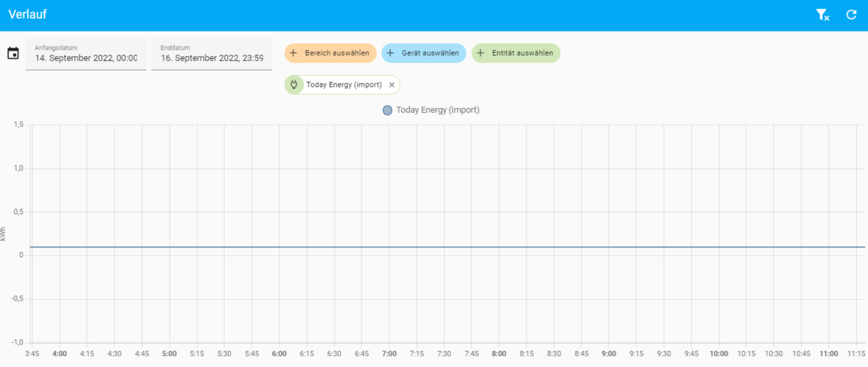This screenshot has height=367, width=868.
Task: Click the power plug icon in the entity chip
Action: coord(294,85)
